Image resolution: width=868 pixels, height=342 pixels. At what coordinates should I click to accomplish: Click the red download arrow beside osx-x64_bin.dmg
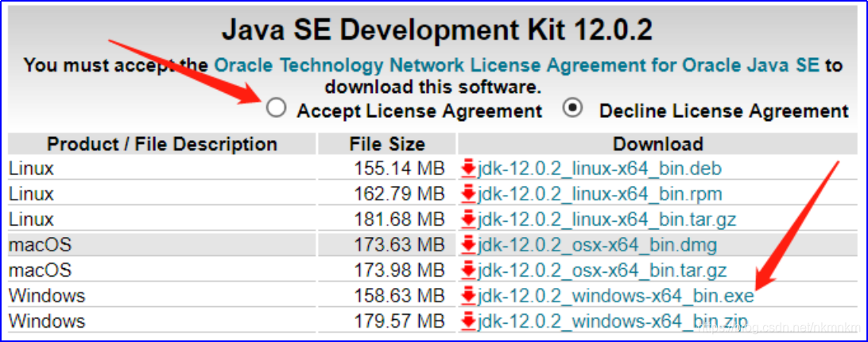pyautogui.click(x=468, y=244)
